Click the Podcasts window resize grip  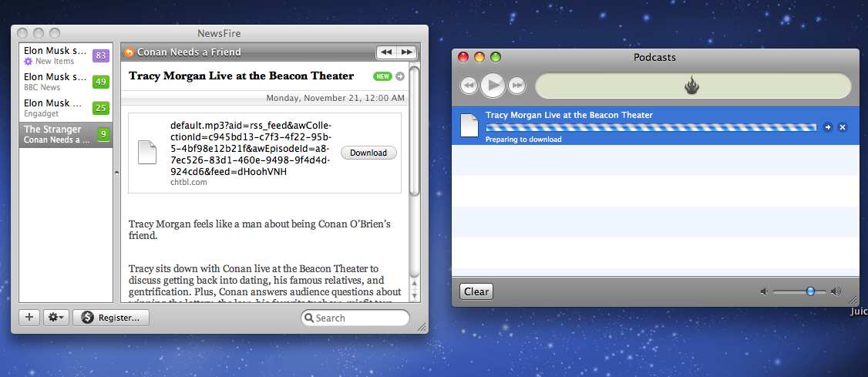[x=853, y=301]
